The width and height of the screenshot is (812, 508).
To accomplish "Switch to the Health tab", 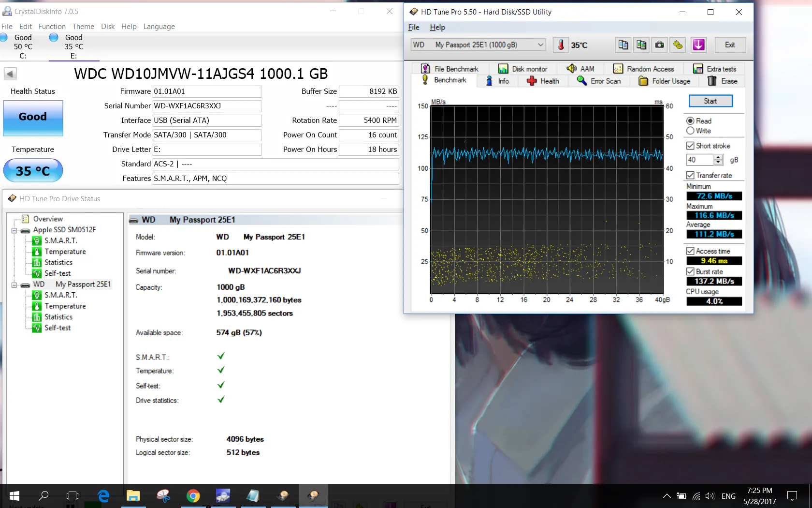I will click(x=543, y=81).
